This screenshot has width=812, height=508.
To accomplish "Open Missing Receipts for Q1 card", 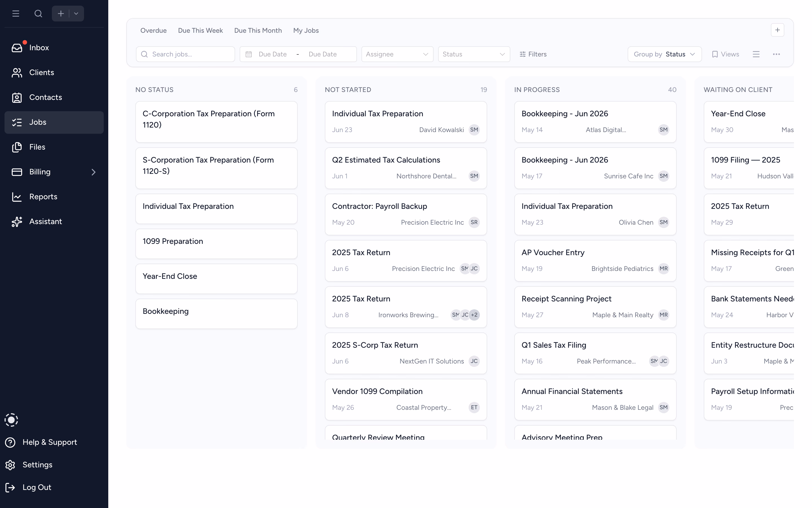I will tap(749, 261).
